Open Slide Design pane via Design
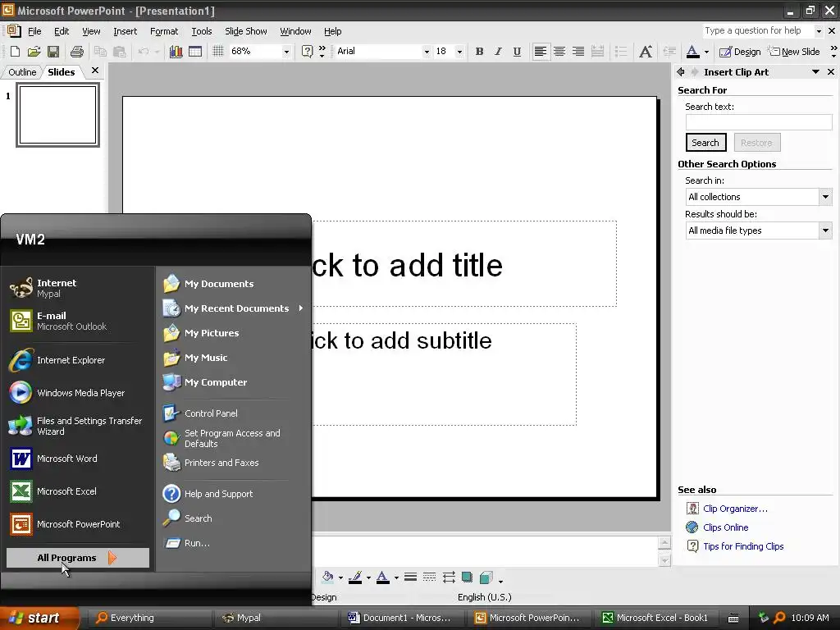Image resolution: width=840 pixels, height=630 pixels. [x=740, y=52]
